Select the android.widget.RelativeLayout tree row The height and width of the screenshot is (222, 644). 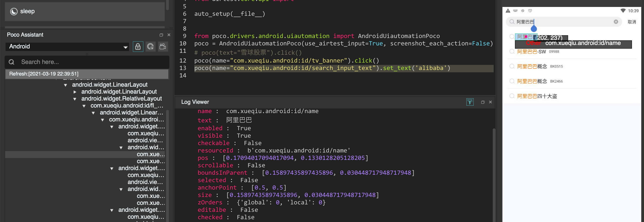pyautogui.click(x=121, y=99)
